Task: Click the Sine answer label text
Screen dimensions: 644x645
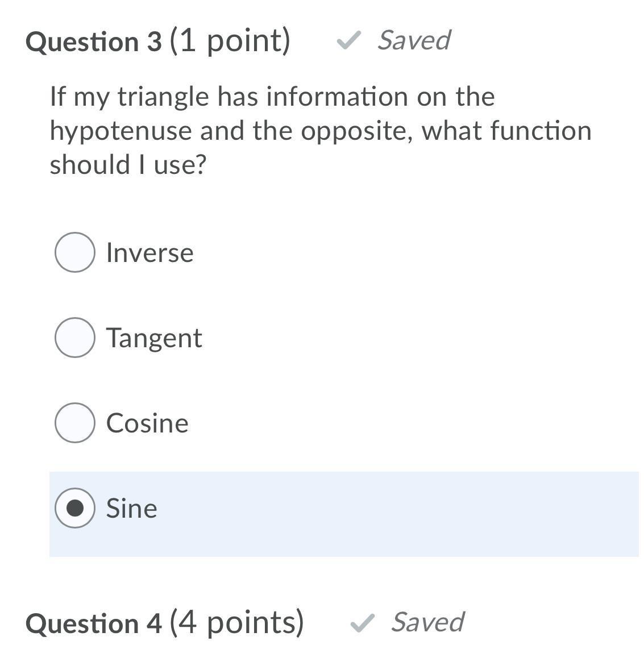Action: 131,509
